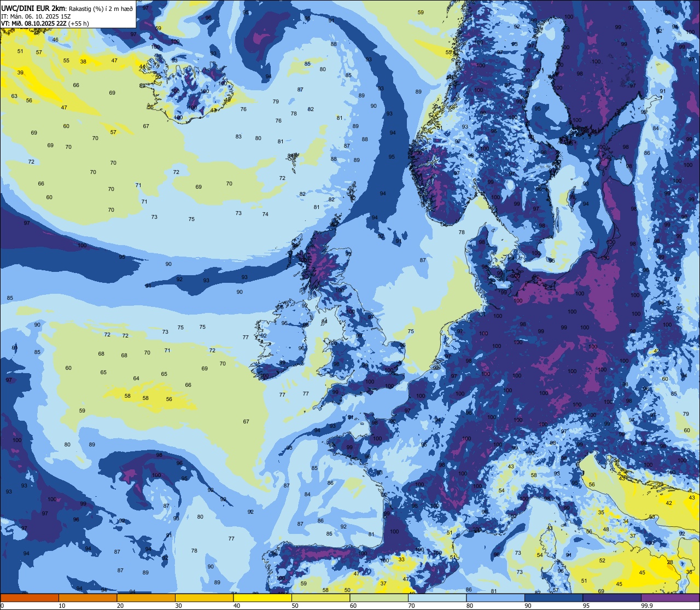Click the "IT: Mán. 06. 10. 2025 15Z" line
Screen dimensions: 700x610
pos(36,16)
